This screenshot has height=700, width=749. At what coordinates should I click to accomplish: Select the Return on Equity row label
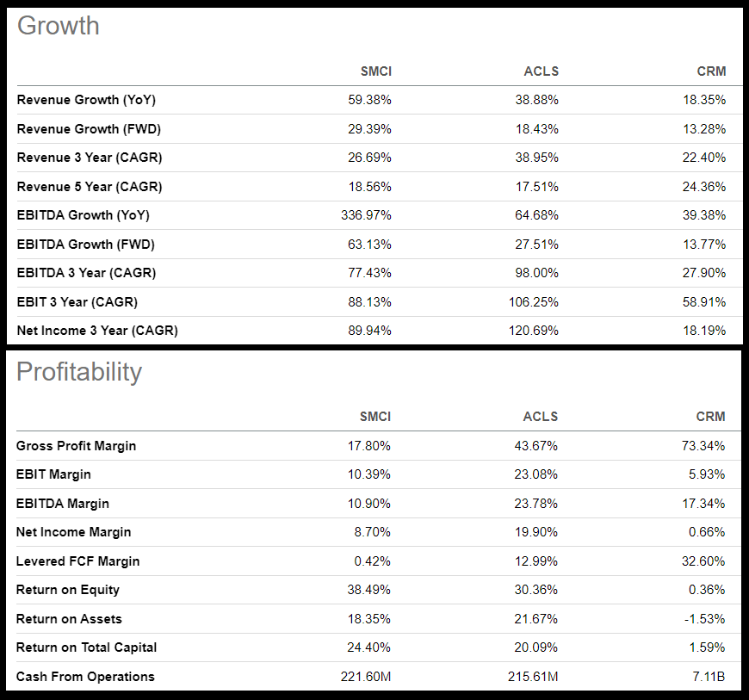pyautogui.click(x=68, y=590)
